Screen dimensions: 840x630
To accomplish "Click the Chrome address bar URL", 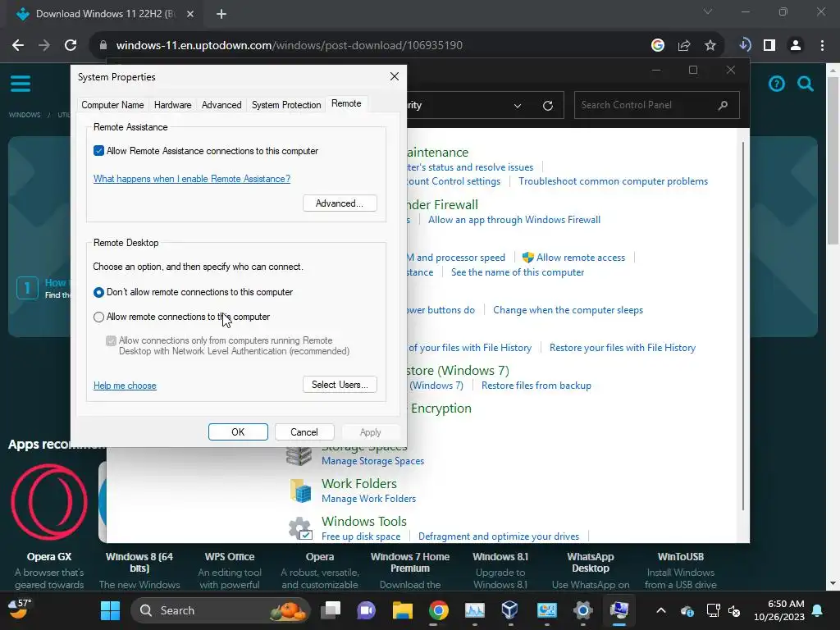I will point(290,46).
